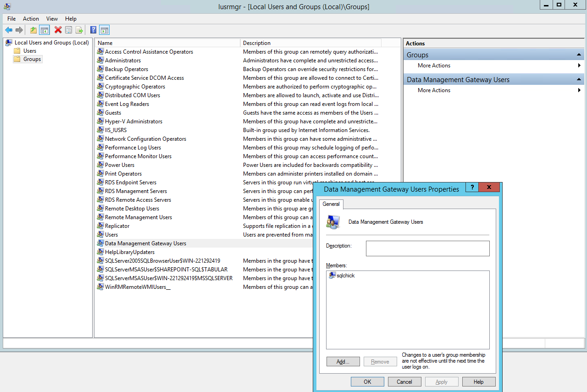
Task: Click the HelpLibraryUpdaters group icon
Action: pyautogui.click(x=101, y=252)
